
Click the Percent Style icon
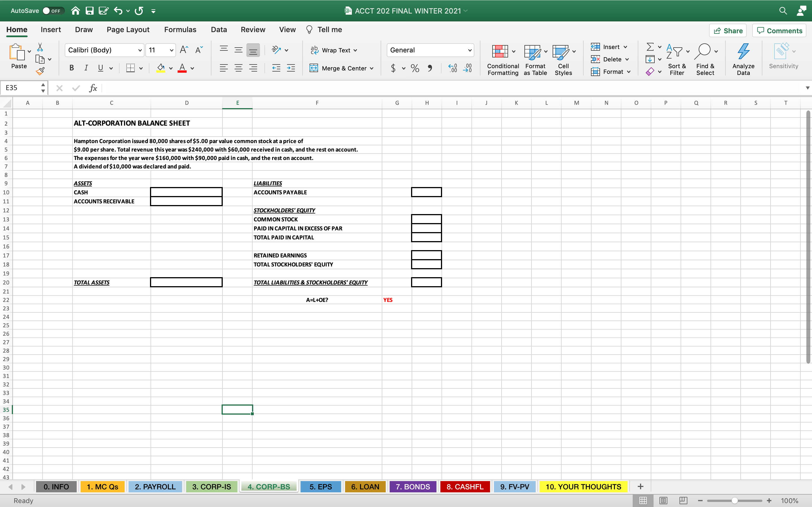415,68
